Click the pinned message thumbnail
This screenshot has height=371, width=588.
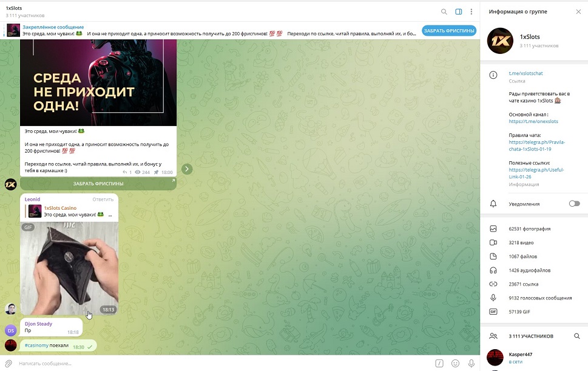[x=13, y=30]
